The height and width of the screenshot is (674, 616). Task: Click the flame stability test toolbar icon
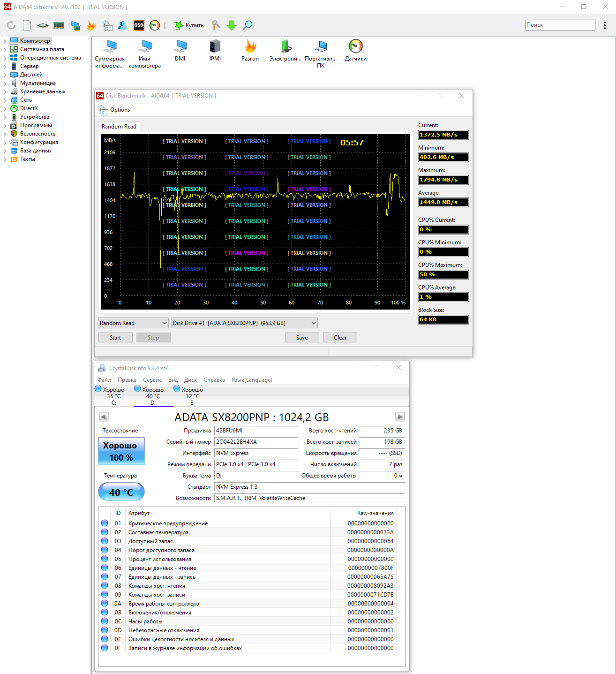point(91,25)
